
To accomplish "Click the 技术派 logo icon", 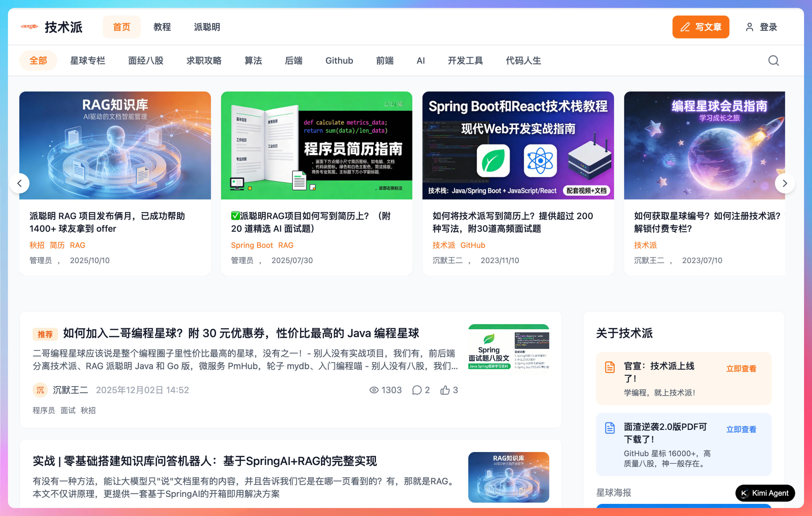I will coord(30,27).
